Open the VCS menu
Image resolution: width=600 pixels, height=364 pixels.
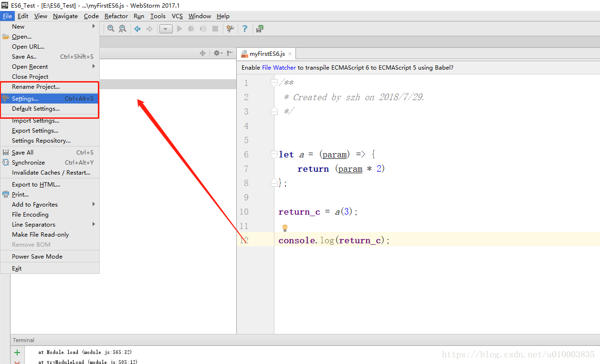[x=177, y=16]
